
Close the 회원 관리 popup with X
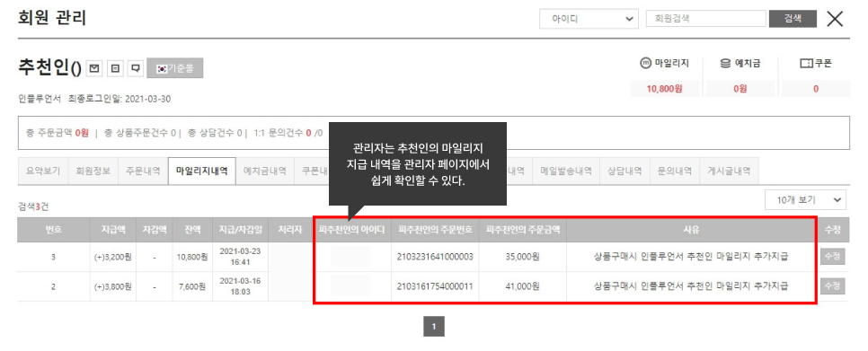point(835,19)
